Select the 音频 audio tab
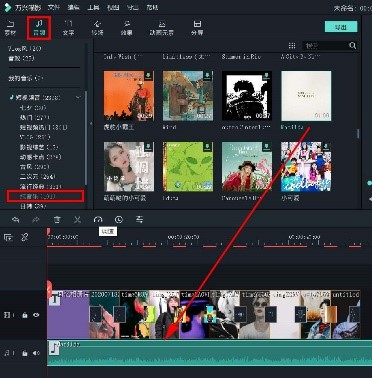Image resolution: width=372 pixels, height=378 pixels. (x=39, y=28)
